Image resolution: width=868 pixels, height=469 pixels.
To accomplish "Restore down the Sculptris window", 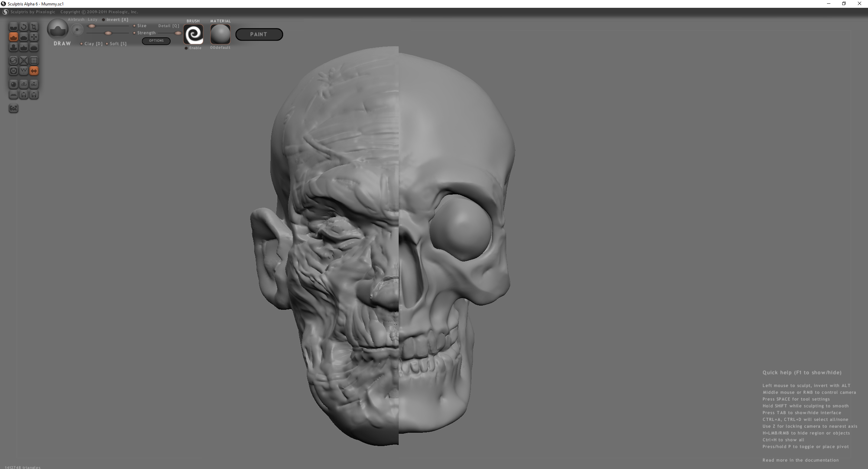I will click(x=844, y=4).
